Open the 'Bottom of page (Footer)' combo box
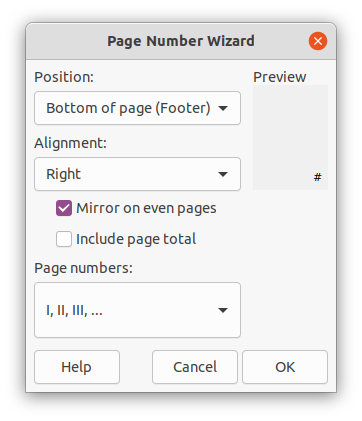This screenshot has height=421, width=362. coord(137,108)
